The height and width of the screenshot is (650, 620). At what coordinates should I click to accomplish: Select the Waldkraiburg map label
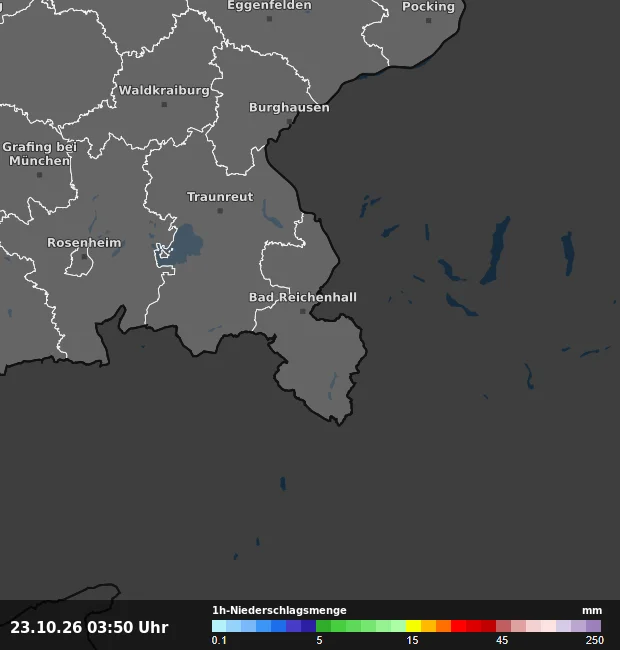tap(164, 90)
